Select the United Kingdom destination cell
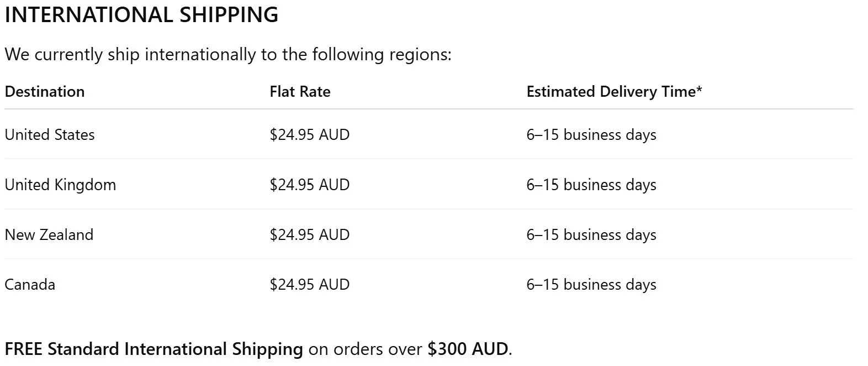The width and height of the screenshot is (868, 366). point(60,185)
